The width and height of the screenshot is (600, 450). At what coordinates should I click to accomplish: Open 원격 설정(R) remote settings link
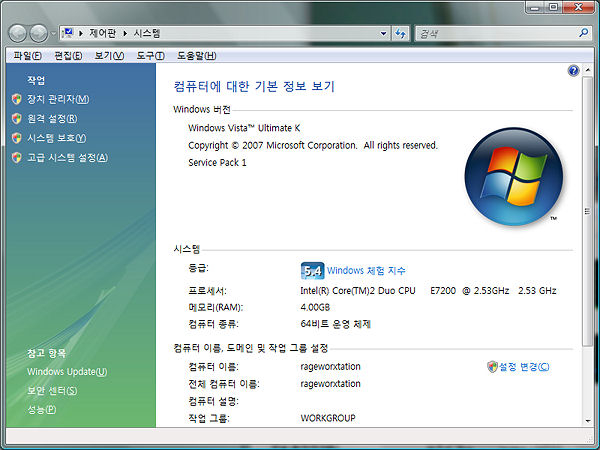52,119
